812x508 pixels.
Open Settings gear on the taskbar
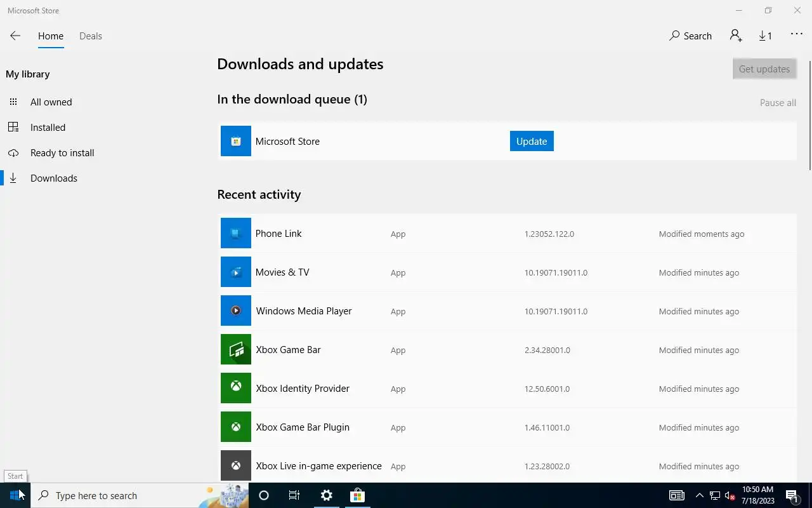(326, 495)
